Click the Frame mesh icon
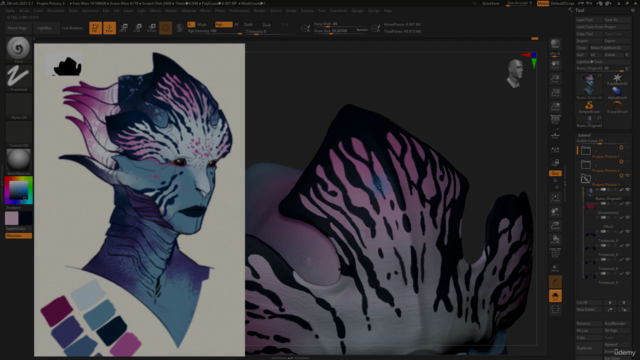This screenshot has width=640, height=360. (x=555, y=198)
